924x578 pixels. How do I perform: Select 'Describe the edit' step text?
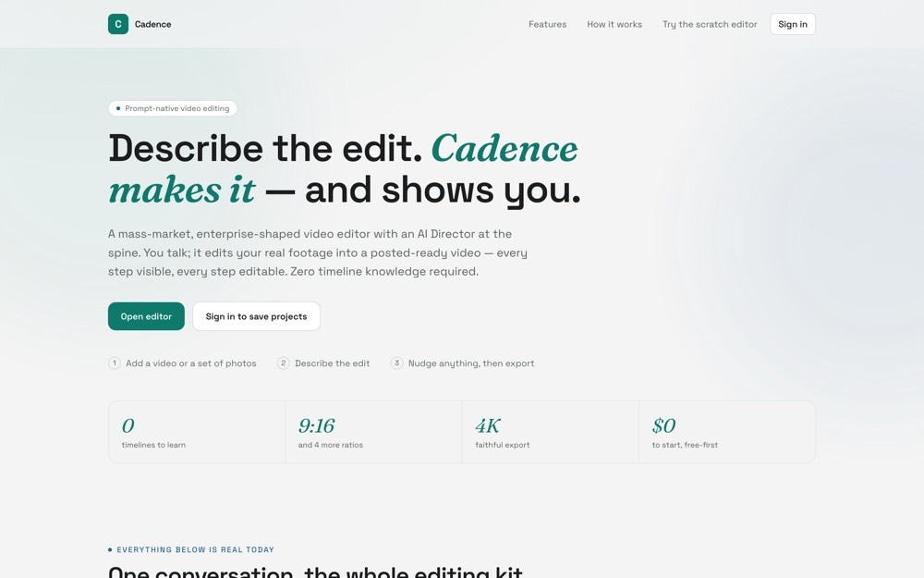click(333, 363)
